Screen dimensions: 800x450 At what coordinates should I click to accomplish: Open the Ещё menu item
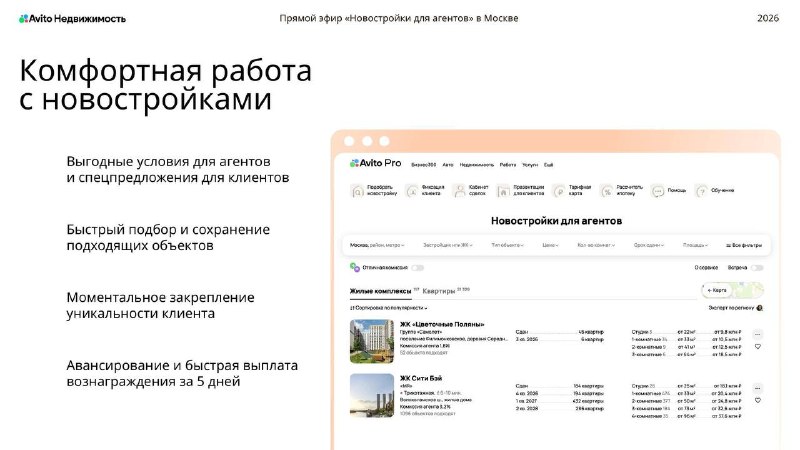pyautogui.click(x=548, y=165)
